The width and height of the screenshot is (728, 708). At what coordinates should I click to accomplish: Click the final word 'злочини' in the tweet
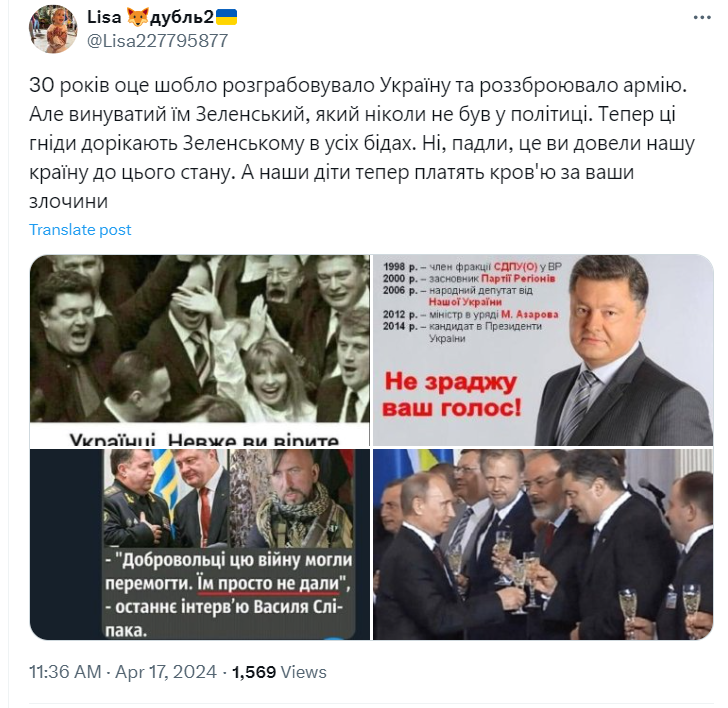click(x=69, y=201)
